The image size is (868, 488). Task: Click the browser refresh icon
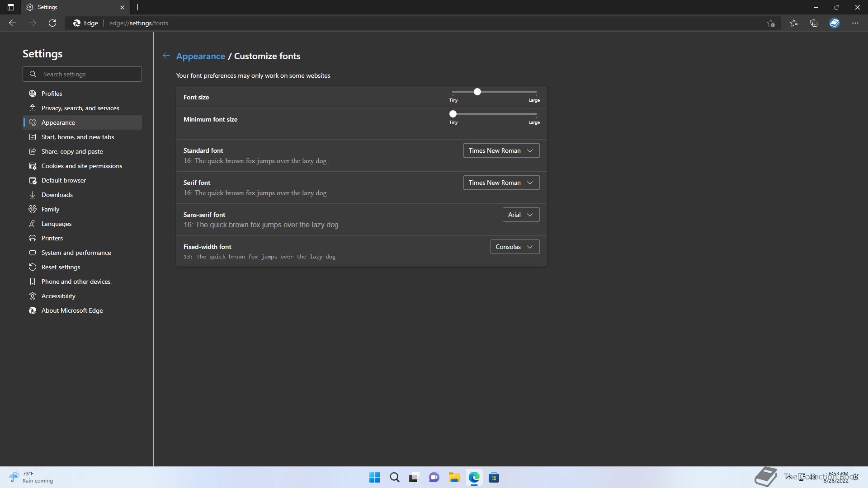52,23
